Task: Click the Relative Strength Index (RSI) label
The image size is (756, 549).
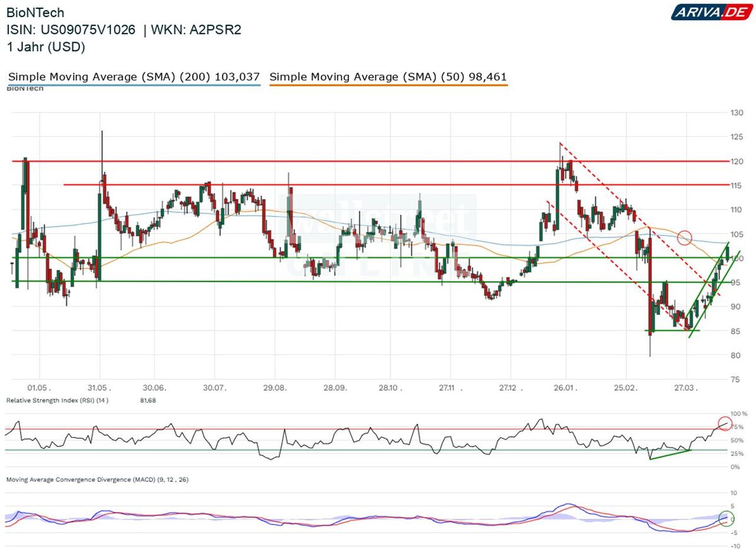Action: (x=58, y=400)
